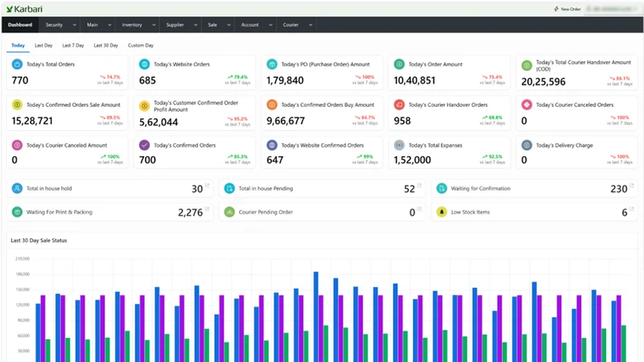Screen dimensions: 644x362
Task: Click the Last 30 Day Sale Status heading
Action: [39, 240]
